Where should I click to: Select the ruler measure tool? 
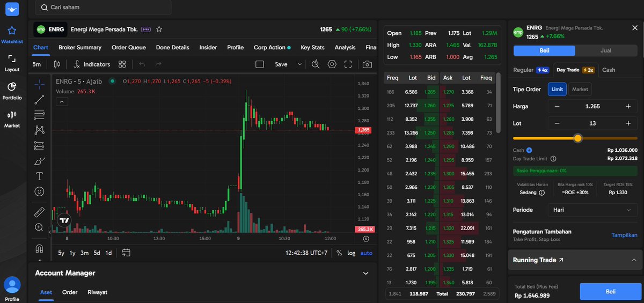39,212
